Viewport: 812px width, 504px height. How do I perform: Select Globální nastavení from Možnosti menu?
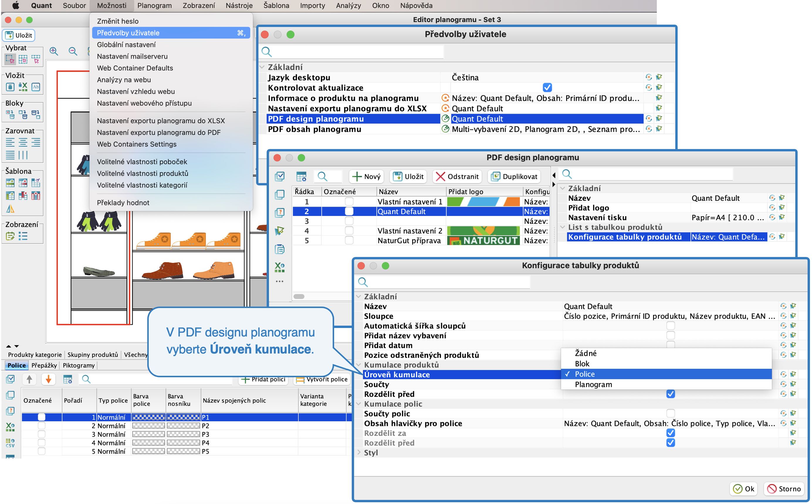(126, 45)
